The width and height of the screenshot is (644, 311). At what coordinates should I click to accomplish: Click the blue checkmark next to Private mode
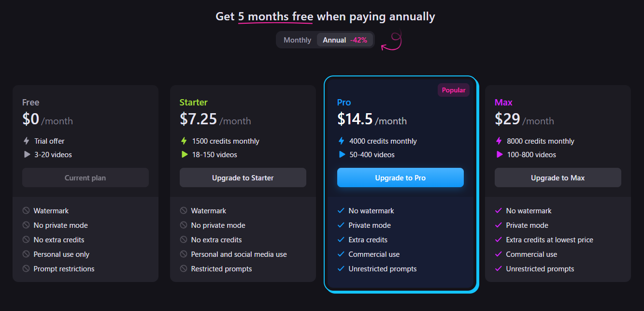click(x=341, y=225)
